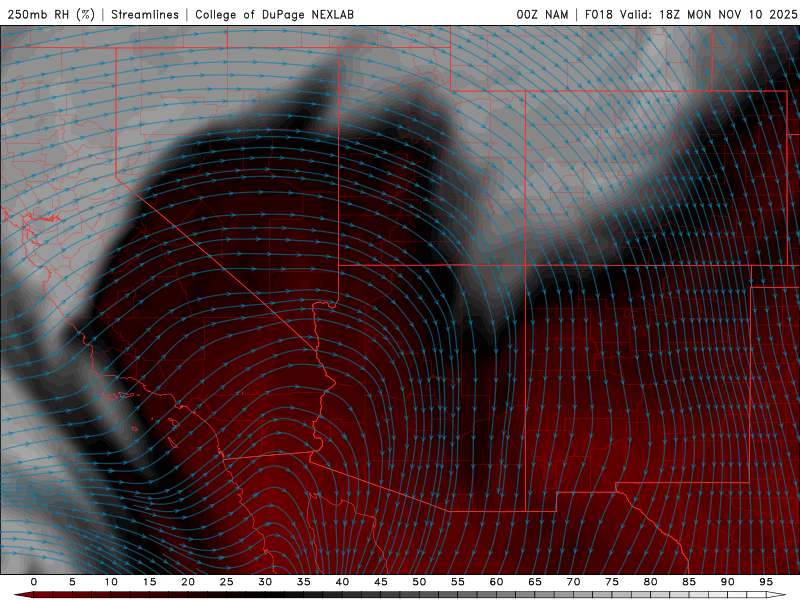Click the '90' label on the color scale

(x=727, y=582)
